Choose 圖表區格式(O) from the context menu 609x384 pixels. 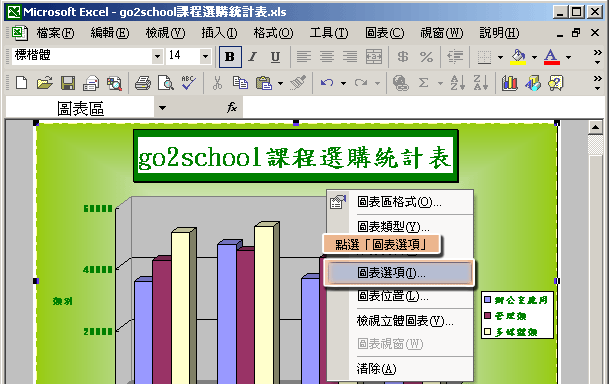(x=399, y=202)
